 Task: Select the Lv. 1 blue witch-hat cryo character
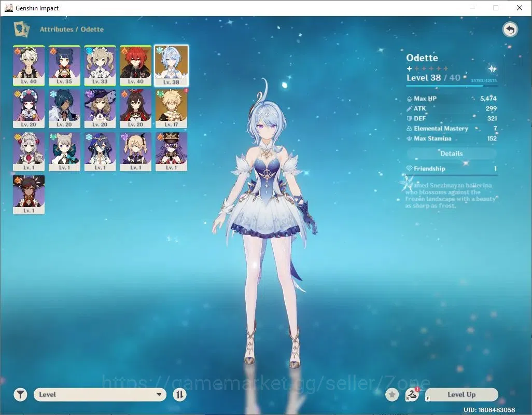point(100,151)
